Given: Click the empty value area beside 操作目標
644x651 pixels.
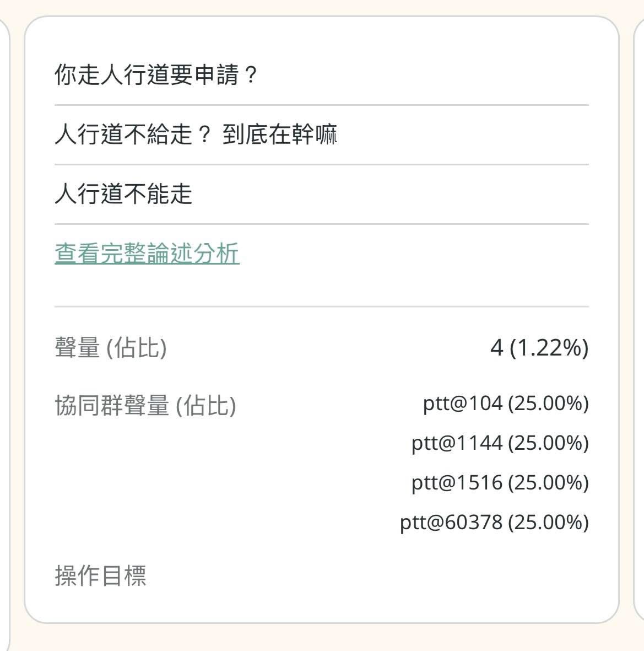Looking at the screenshot, I should [441, 575].
